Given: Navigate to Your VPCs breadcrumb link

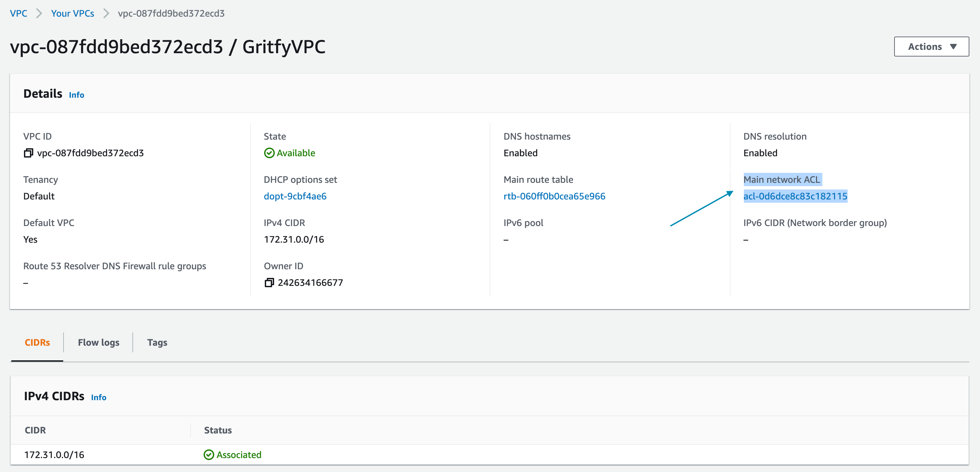Looking at the screenshot, I should click(x=73, y=13).
